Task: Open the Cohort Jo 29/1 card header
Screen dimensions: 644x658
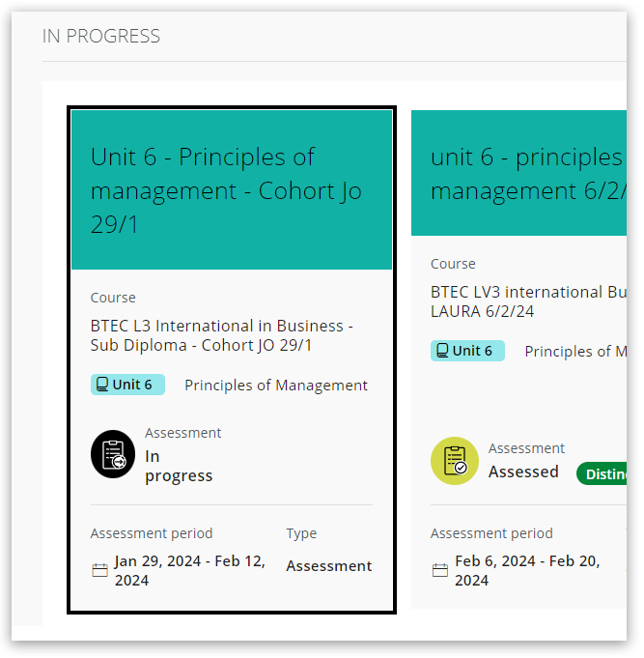Action: (x=231, y=190)
